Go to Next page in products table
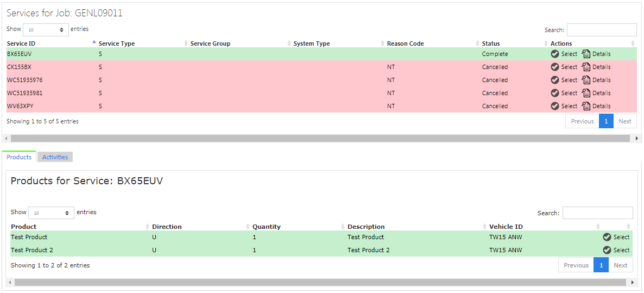 click(x=621, y=265)
